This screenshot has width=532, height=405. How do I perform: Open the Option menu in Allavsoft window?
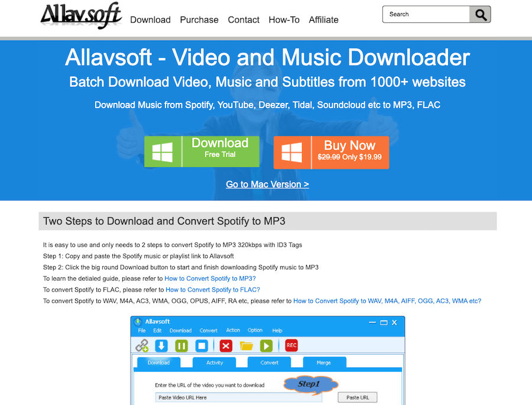[255, 331]
